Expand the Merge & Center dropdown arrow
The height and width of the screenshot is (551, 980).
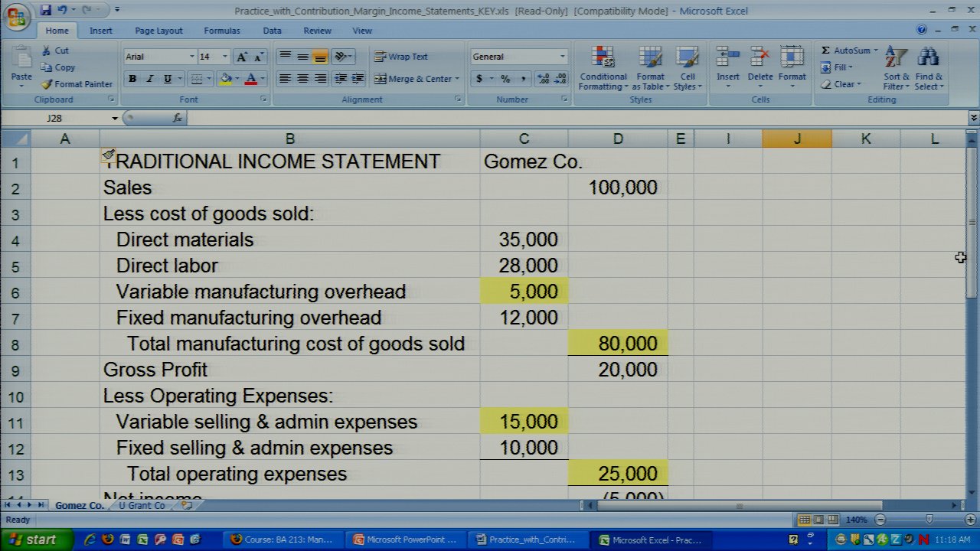(x=457, y=79)
